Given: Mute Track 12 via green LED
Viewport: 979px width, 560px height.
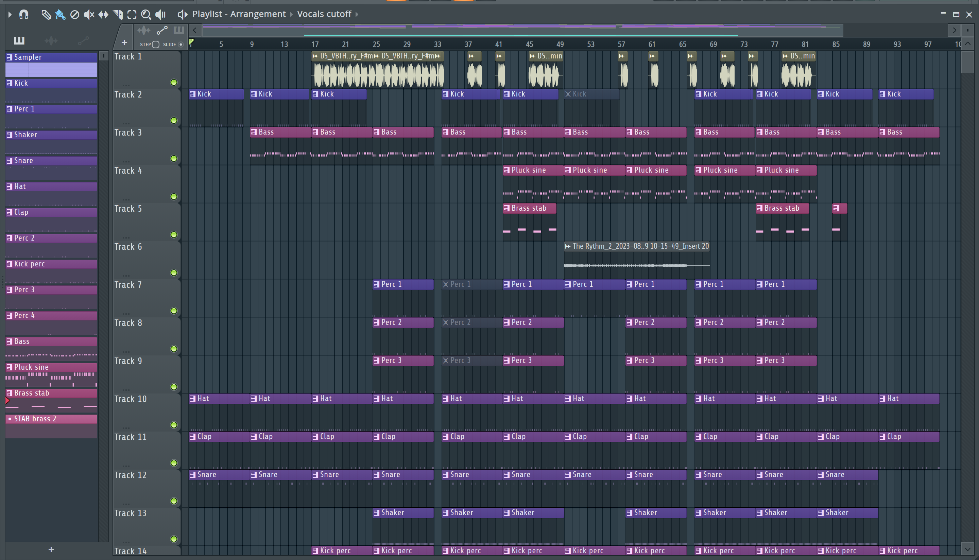Looking at the screenshot, I should (174, 501).
